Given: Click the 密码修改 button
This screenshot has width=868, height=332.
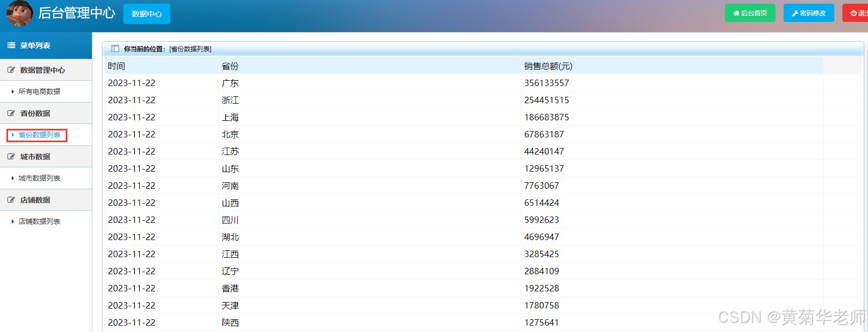Looking at the screenshot, I should click(x=809, y=13).
